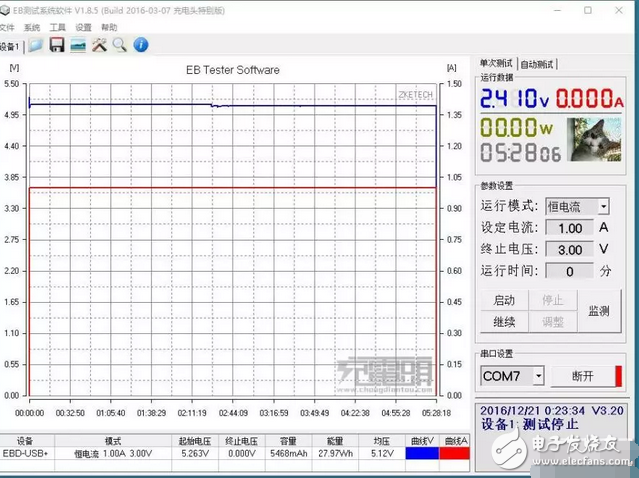
Task: Open file with the folder toolbar icon
Action: (x=36, y=45)
